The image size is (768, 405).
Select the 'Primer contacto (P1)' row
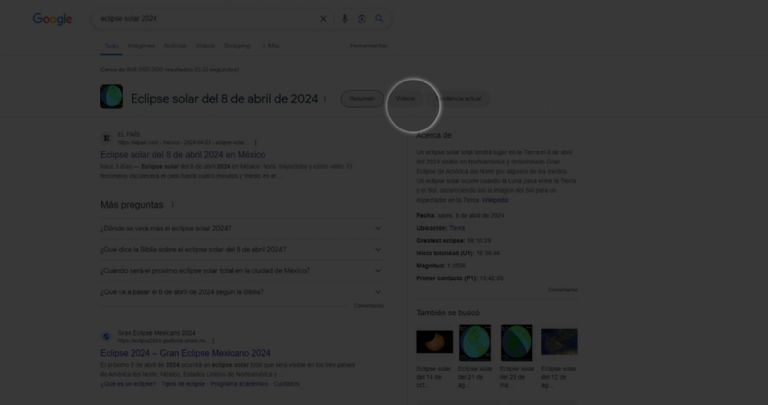[460, 278]
